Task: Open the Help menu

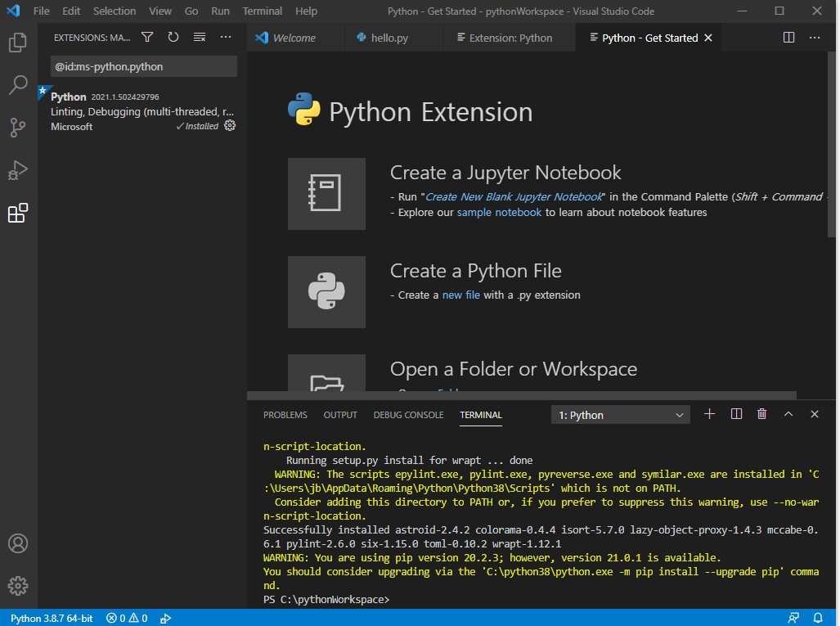Action: pyautogui.click(x=306, y=11)
